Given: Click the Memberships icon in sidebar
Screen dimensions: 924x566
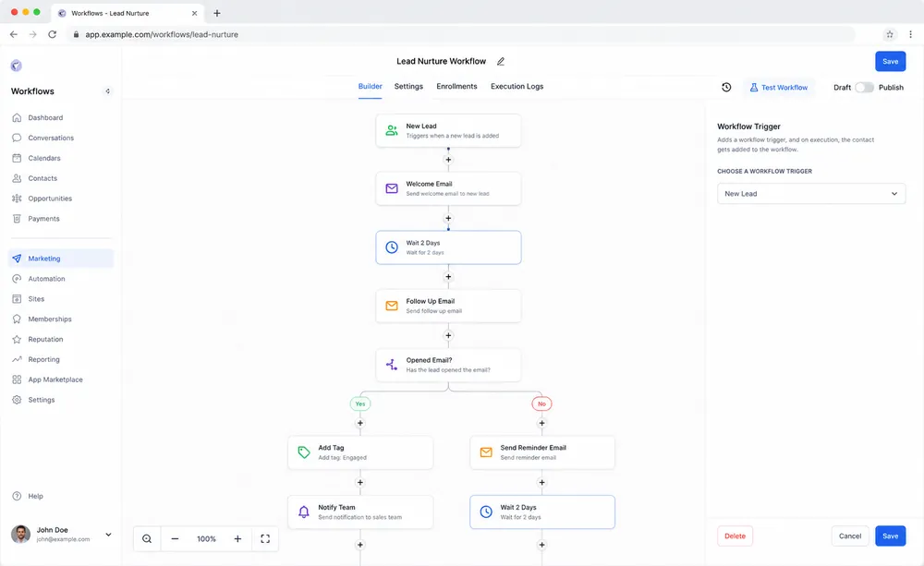Looking at the screenshot, I should (17, 319).
